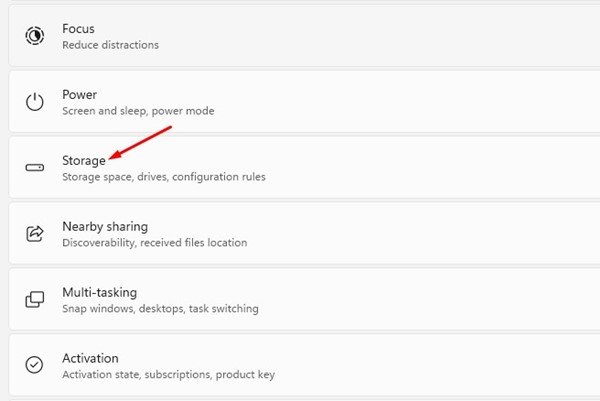Open the Focus settings title
The height and width of the screenshot is (401, 600).
point(78,28)
